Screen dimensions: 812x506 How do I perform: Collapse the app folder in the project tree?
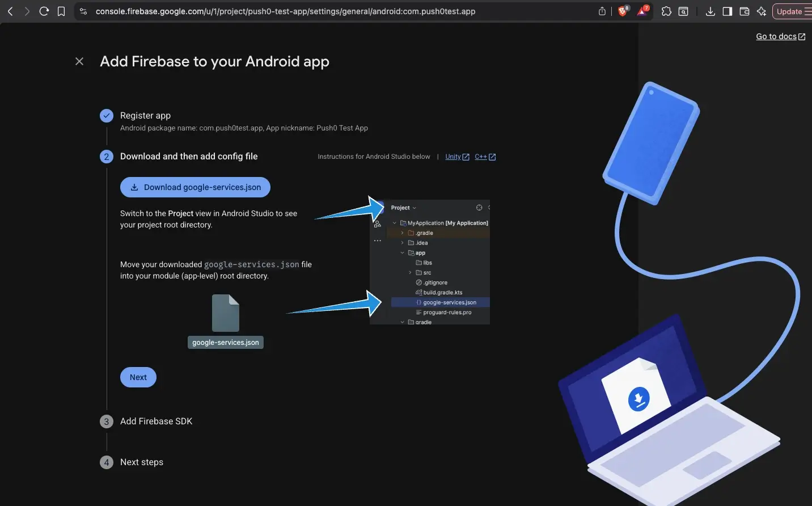click(x=402, y=252)
